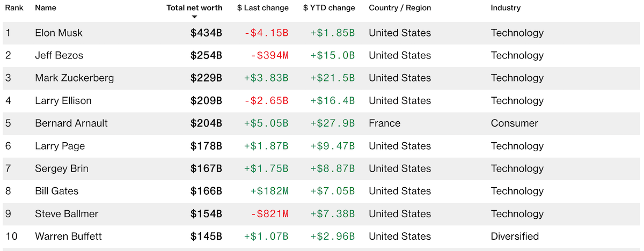Viewport: 644px width, 251px height.
Task: Open Mark Zuckerberg's profile link
Action: 74,78
